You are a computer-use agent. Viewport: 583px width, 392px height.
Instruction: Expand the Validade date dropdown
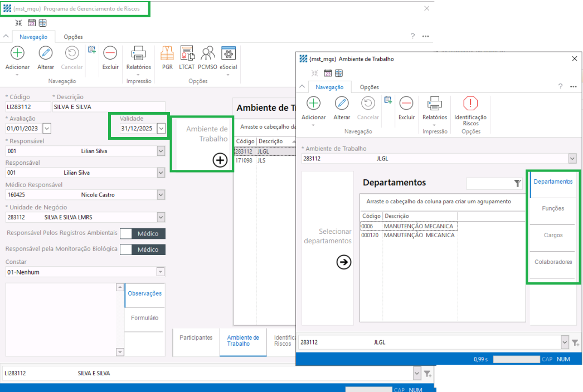click(161, 129)
